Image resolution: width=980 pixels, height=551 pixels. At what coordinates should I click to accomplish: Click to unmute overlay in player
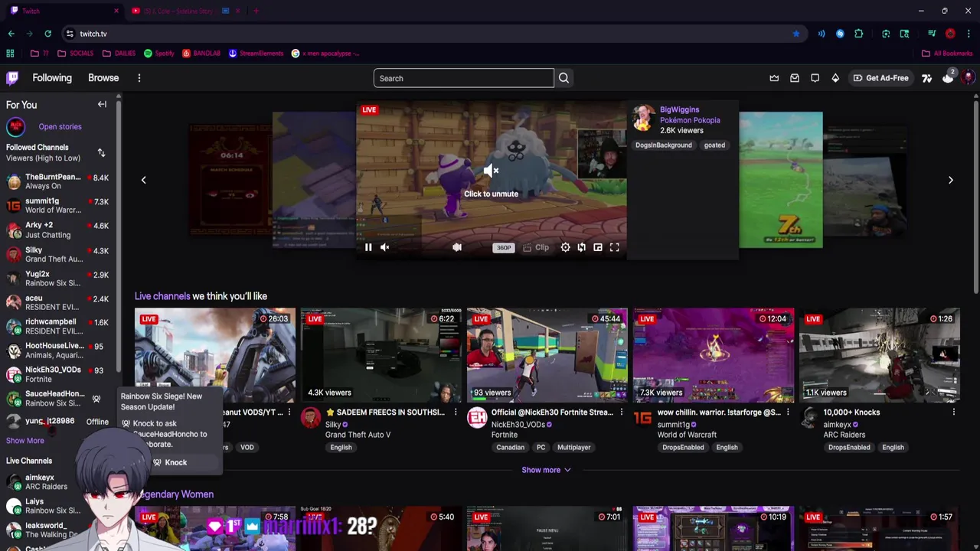pos(491,181)
